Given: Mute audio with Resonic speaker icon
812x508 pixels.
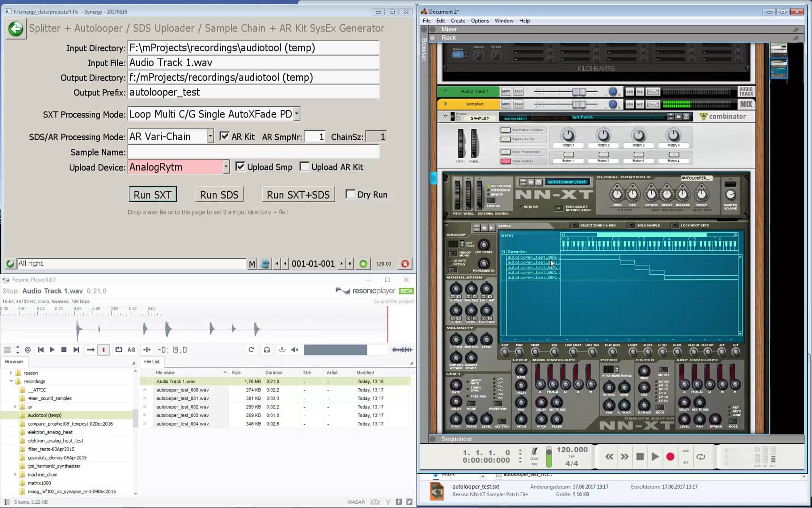Looking at the screenshot, I should [x=295, y=349].
